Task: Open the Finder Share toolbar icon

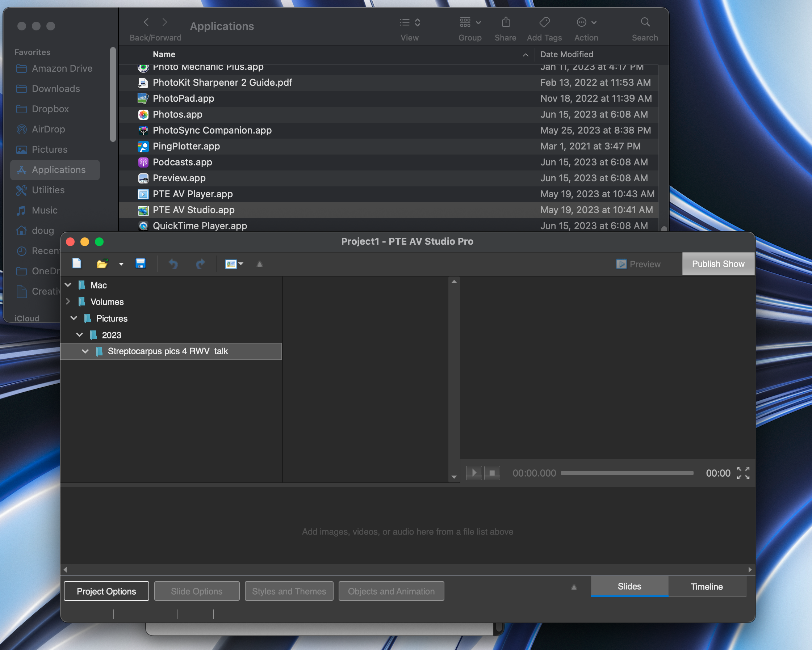Action: 506,22
